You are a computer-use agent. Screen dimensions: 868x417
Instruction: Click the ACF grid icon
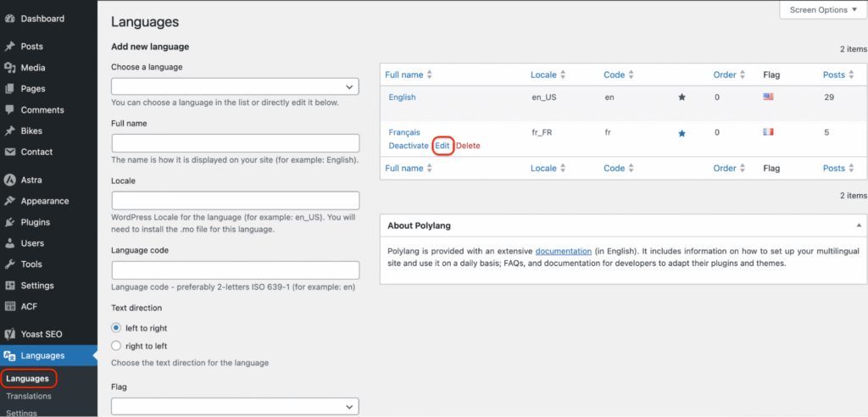coord(9,306)
